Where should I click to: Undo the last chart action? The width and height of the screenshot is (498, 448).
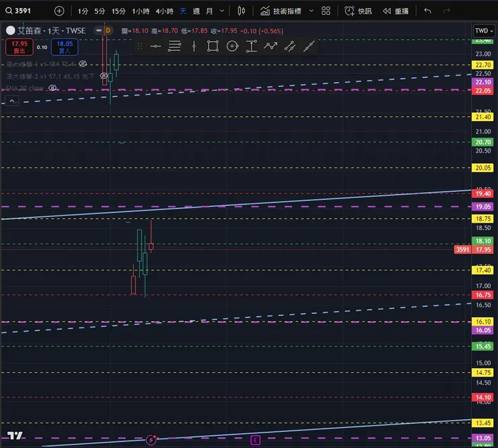click(x=427, y=11)
